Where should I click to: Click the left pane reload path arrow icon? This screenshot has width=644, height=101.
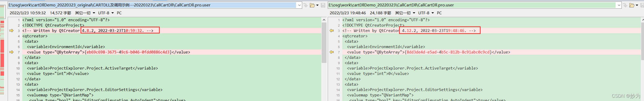[306, 5]
